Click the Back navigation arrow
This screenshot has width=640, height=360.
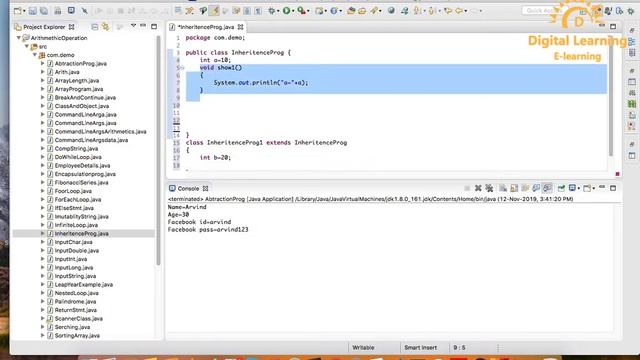tap(459, 11)
